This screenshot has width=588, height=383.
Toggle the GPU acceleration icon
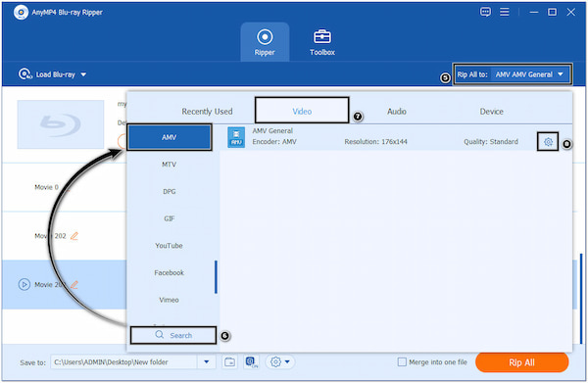251,362
